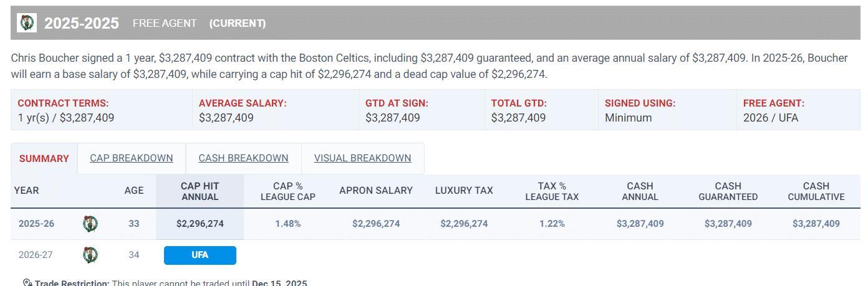868x286 pixels.
Task: Click the 1.48% league cap value
Action: [x=288, y=224]
